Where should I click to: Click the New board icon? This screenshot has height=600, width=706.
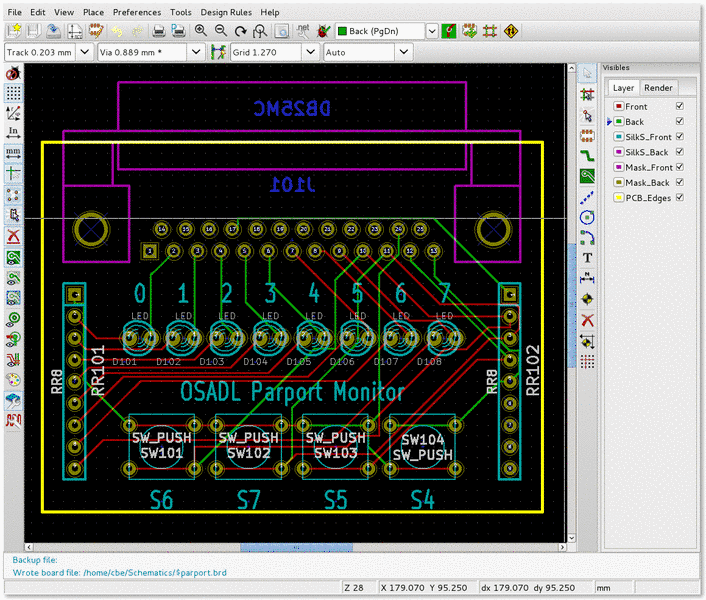(14, 31)
